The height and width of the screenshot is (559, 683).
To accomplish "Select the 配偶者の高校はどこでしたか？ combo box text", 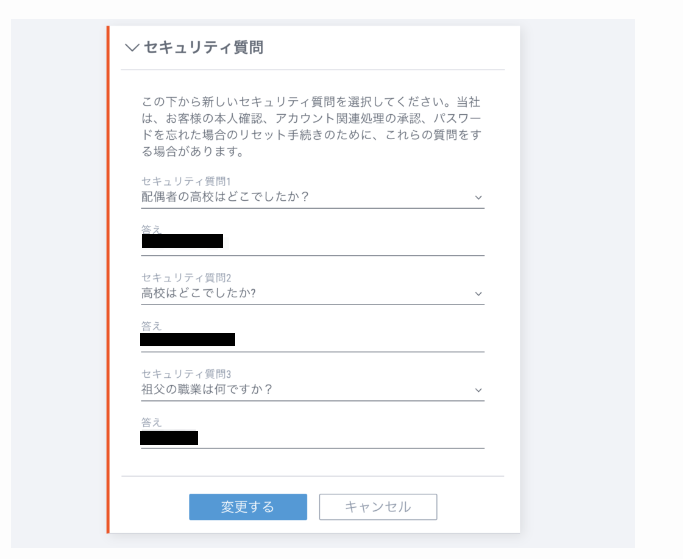I will 225,197.
